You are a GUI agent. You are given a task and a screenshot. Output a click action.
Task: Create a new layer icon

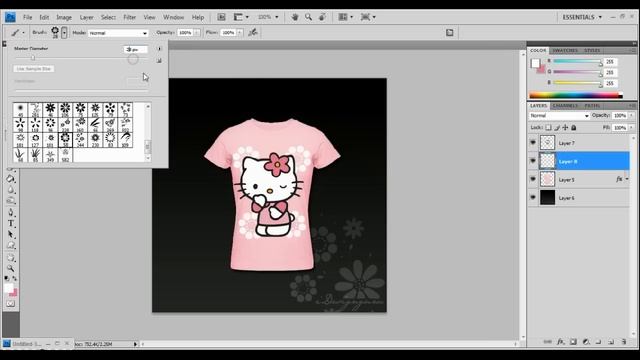click(x=611, y=342)
